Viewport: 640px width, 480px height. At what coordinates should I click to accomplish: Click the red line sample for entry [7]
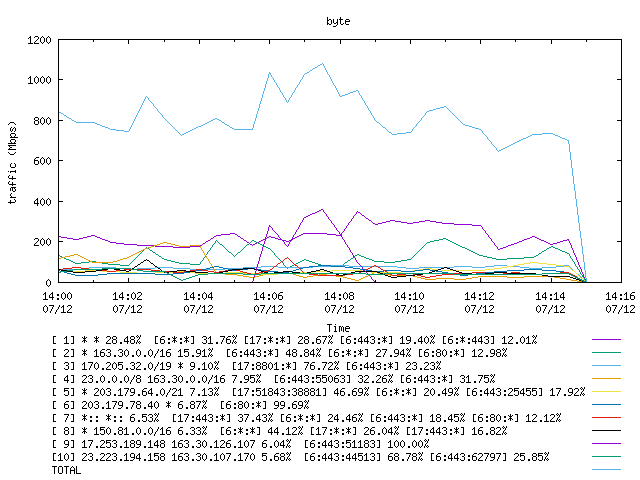click(606, 418)
